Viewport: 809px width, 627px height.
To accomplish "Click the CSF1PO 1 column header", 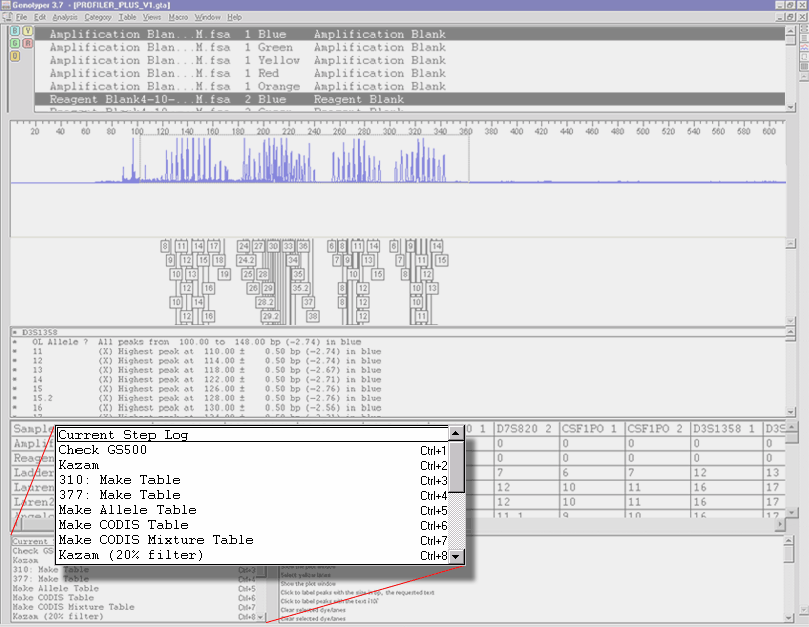I will pos(592,429).
